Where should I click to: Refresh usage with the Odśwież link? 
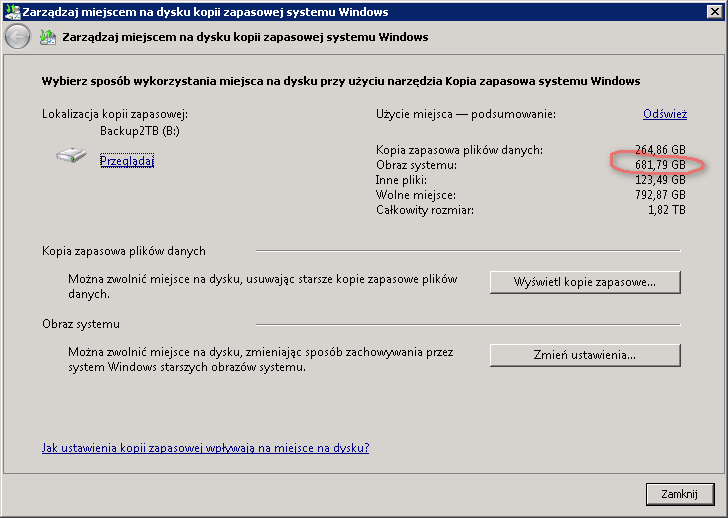click(665, 114)
